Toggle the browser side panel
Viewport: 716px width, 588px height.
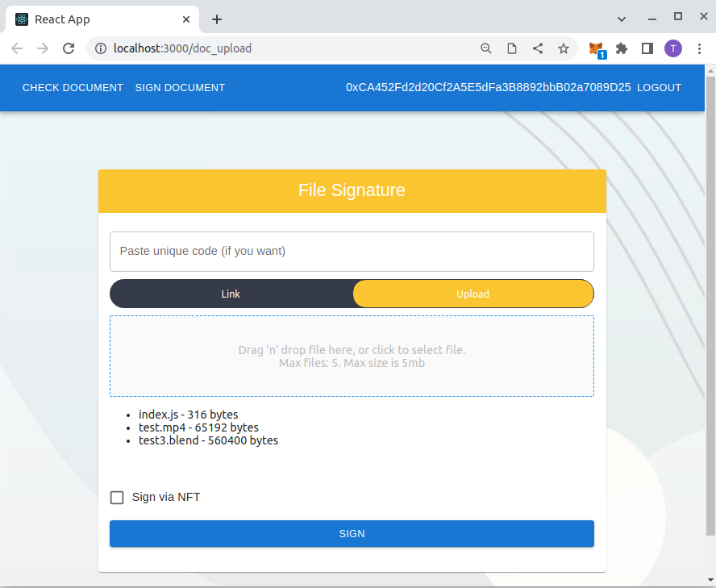647,48
